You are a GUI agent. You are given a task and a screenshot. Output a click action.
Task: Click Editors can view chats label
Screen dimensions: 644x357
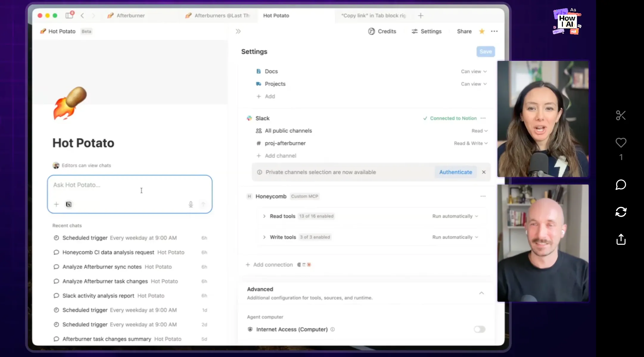pos(86,165)
